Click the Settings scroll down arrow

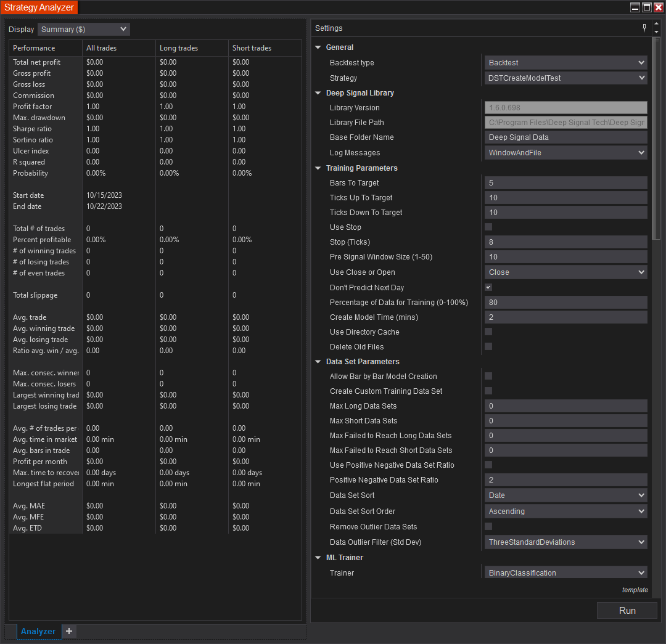point(656,32)
